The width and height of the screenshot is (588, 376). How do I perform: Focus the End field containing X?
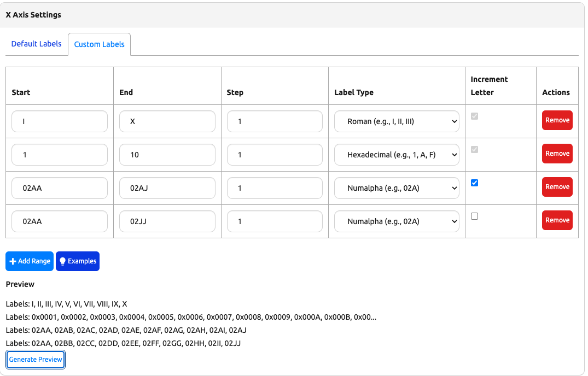pos(167,121)
